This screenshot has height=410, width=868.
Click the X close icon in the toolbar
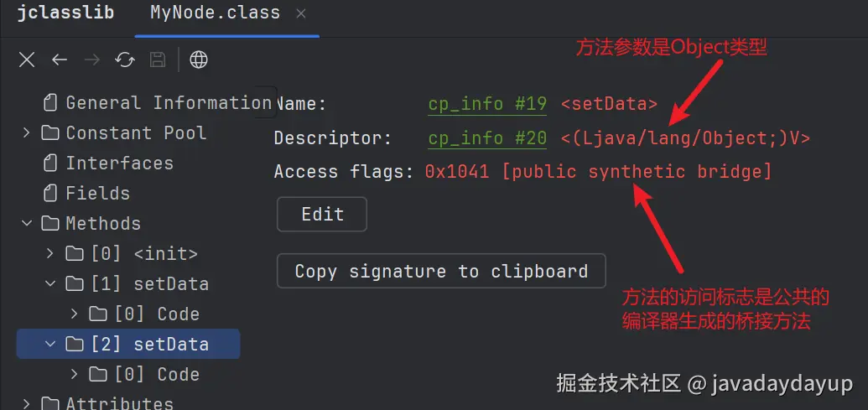click(27, 60)
